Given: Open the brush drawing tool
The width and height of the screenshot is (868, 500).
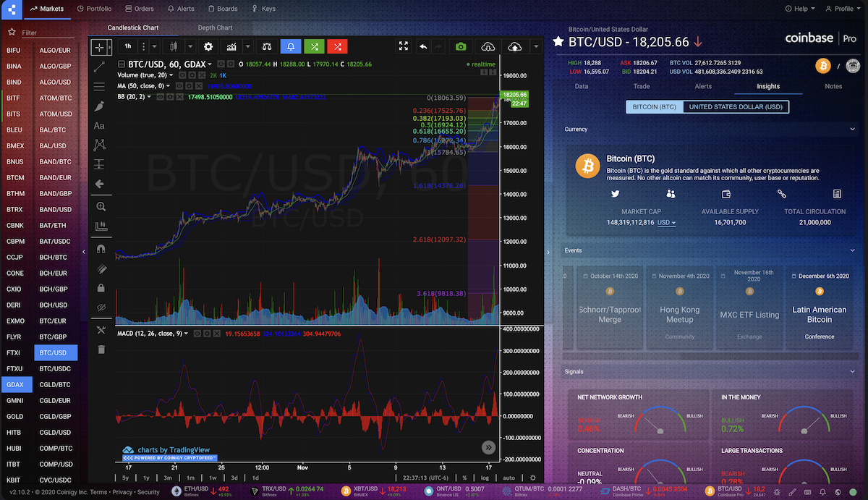Looking at the screenshot, I should point(99,106).
